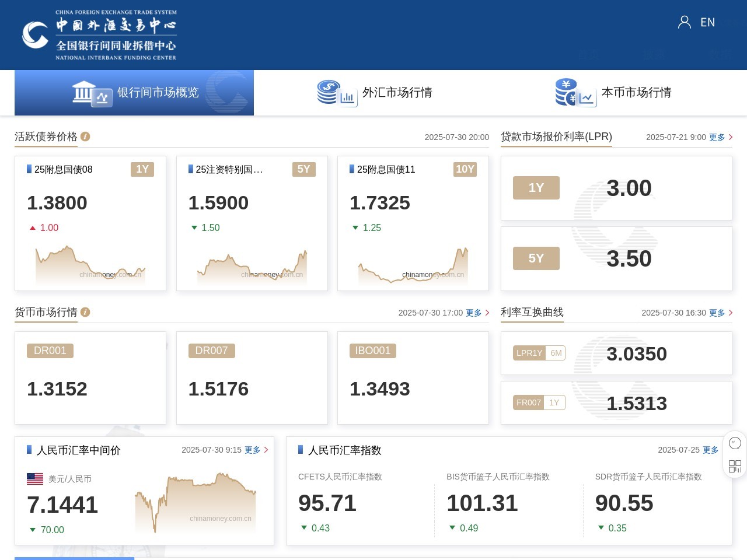Expand LPR quotes via the 更多 chevron
Screen dimensions: 747x560
tap(729, 137)
